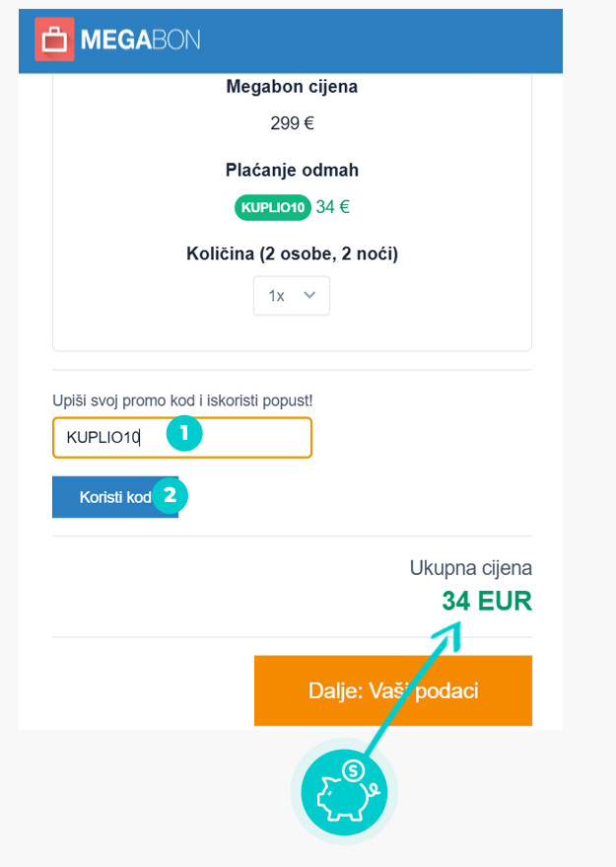Click the teal step 1 badge
Image resolution: width=616 pixels, height=867 pixels.
(184, 434)
